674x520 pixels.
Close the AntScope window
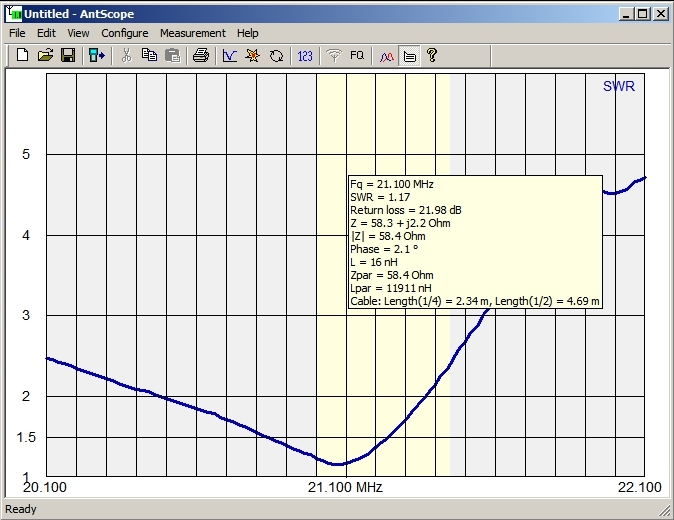pyautogui.click(x=660, y=14)
